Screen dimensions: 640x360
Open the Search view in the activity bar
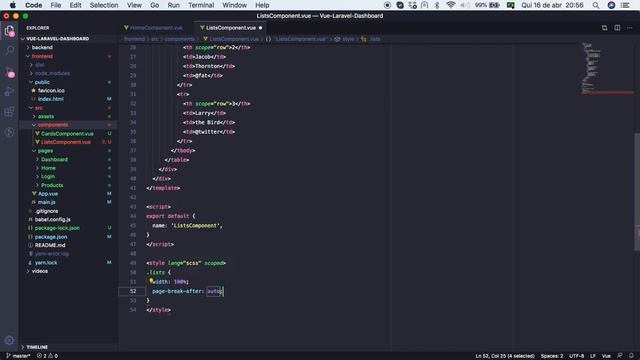pyautogui.click(x=9, y=51)
